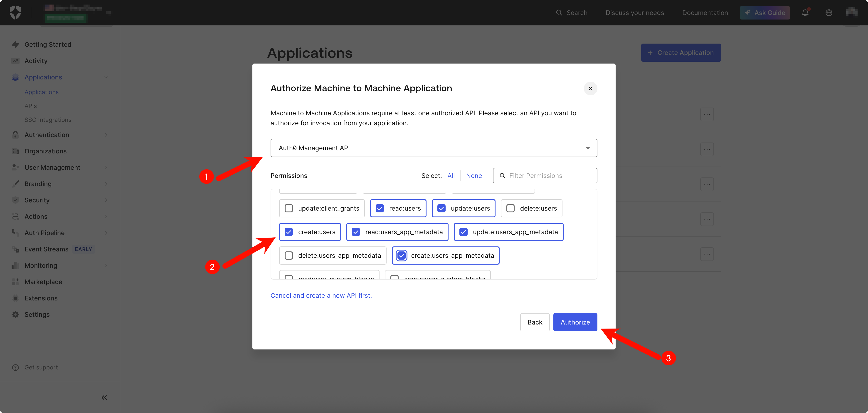Click the Auth0 shield logo
The image size is (868, 413).
tap(15, 13)
